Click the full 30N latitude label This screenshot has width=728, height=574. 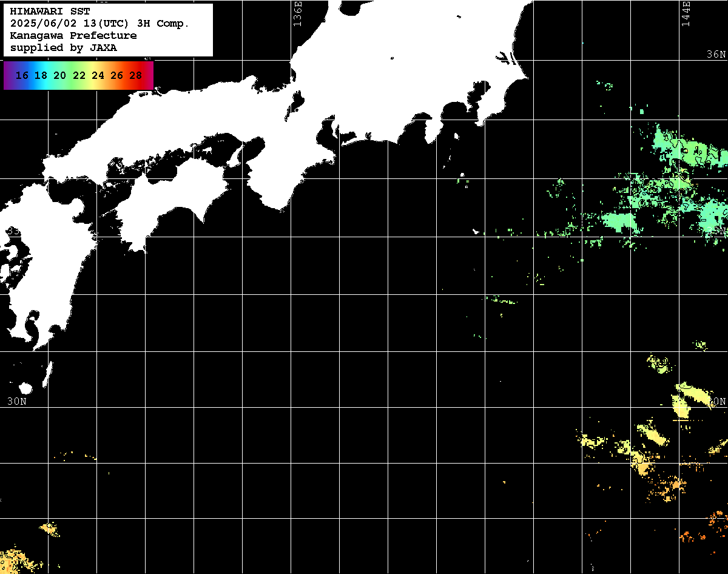17,401
